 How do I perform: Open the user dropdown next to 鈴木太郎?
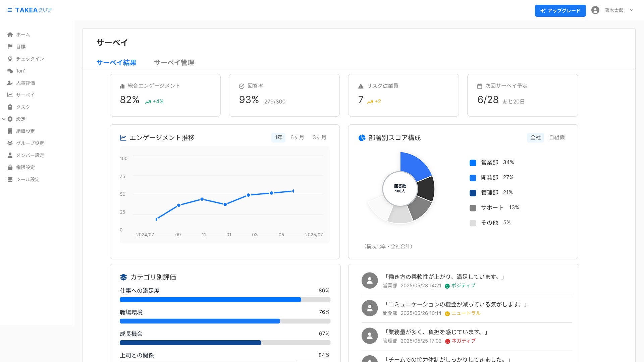pos(632,10)
